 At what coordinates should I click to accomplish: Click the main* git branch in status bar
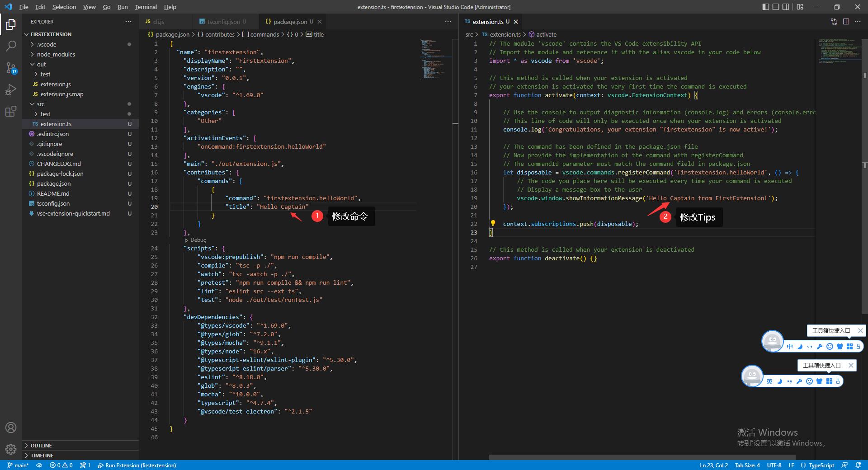(x=18, y=465)
